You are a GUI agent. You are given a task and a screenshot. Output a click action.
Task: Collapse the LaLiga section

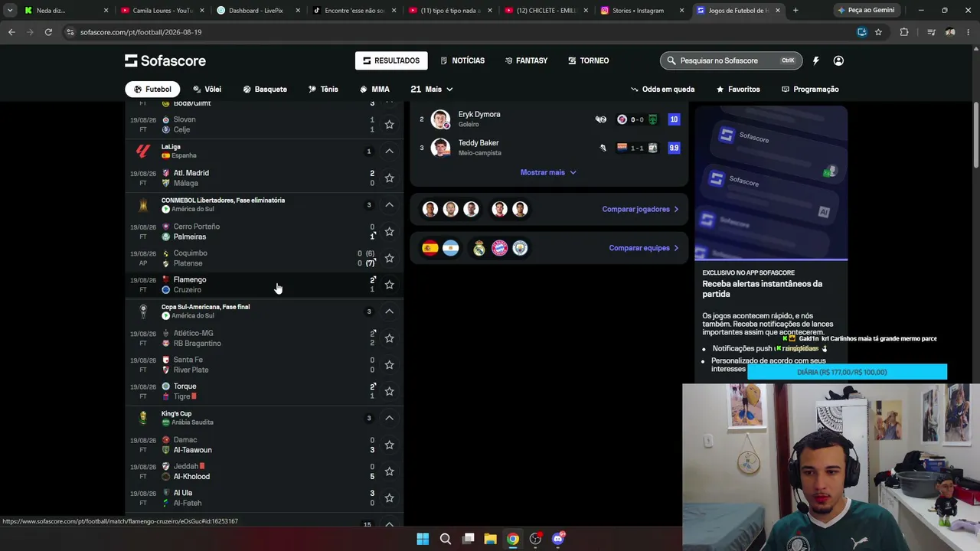click(389, 151)
